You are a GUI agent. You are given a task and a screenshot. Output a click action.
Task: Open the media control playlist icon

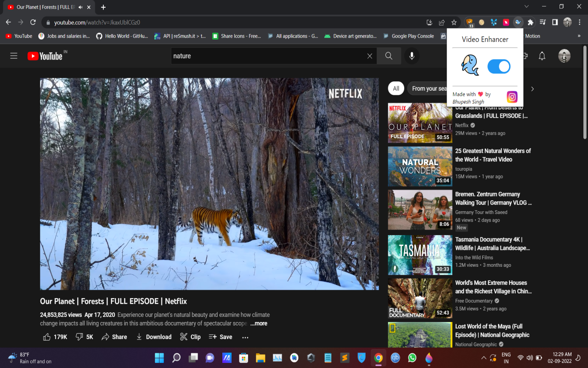click(543, 22)
